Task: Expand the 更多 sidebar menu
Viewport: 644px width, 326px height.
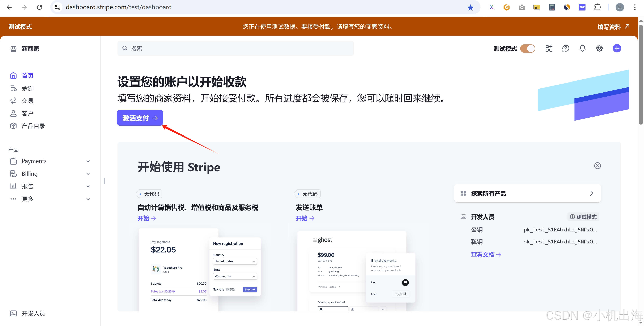Action: [x=88, y=199]
